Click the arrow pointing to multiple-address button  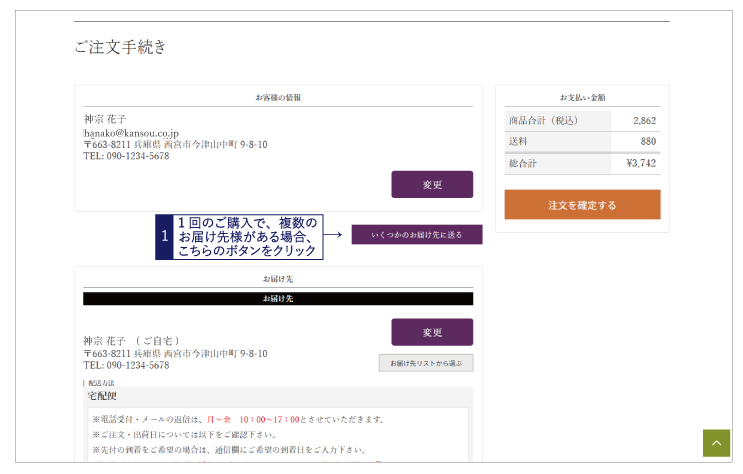(x=333, y=235)
